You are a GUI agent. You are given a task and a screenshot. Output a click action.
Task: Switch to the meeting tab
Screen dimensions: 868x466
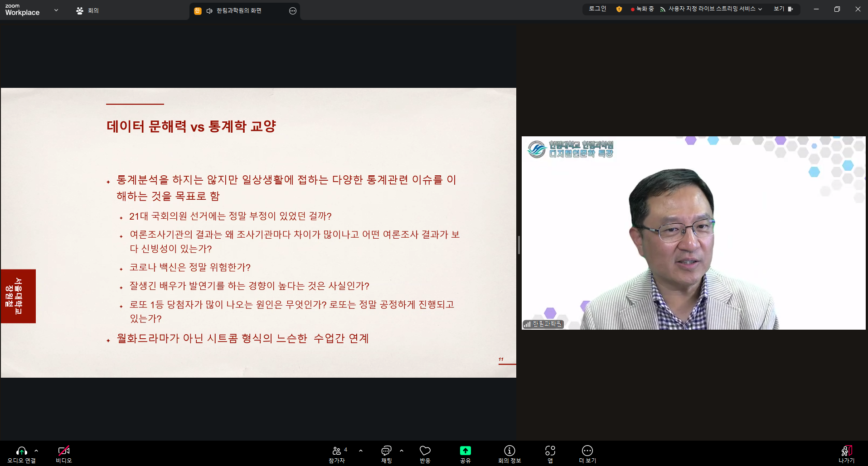pyautogui.click(x=87, y=10)
